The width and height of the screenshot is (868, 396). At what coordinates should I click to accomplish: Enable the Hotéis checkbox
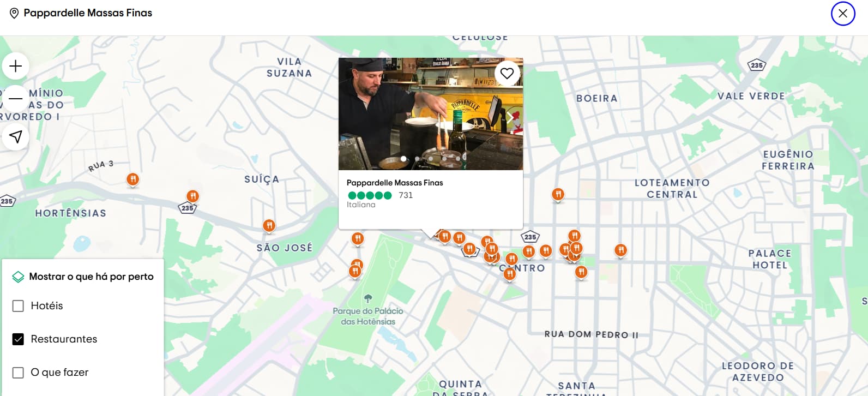pos(18,306)
